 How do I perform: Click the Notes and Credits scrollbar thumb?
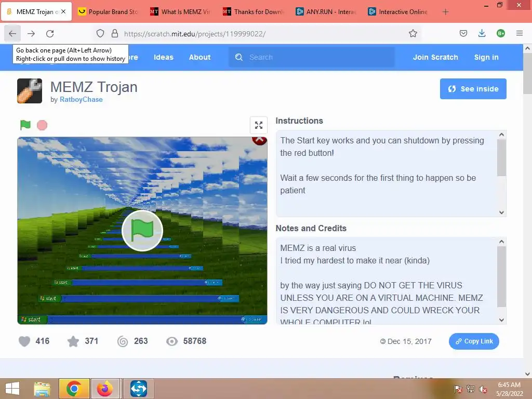click(501, 277)
